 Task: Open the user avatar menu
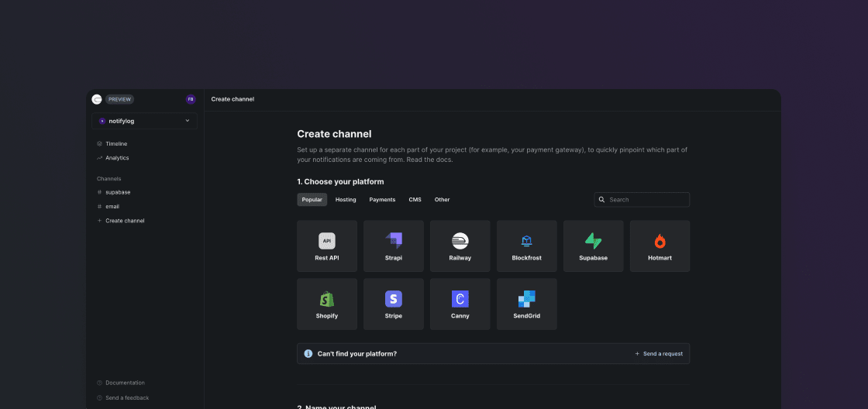coord(191,100)
